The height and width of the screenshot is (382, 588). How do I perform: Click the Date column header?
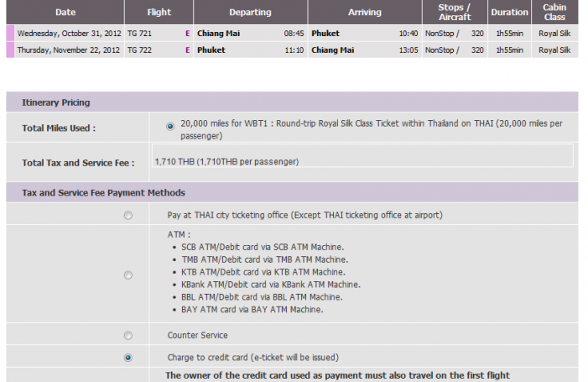[65, 13]
